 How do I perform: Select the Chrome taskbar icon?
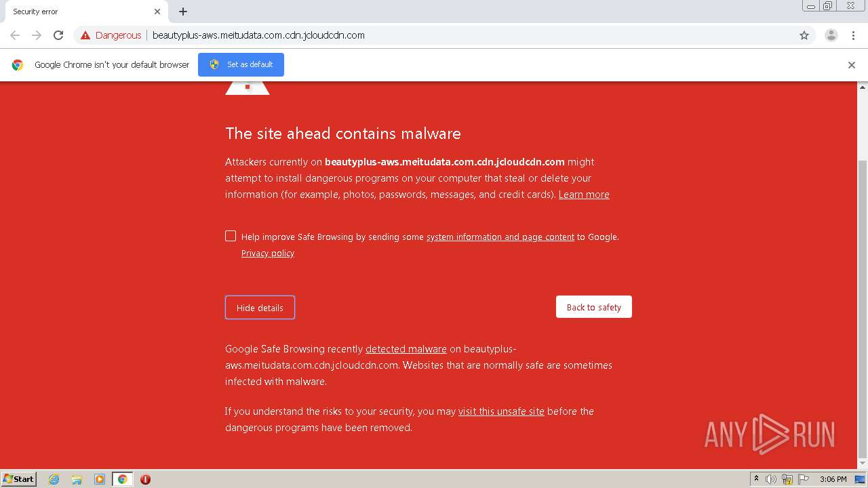[122, 479]
